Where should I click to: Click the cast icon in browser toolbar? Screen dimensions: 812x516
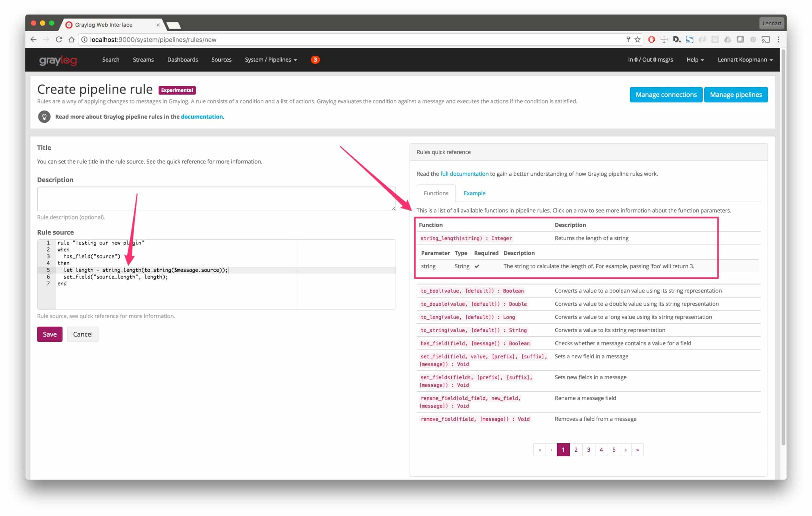765,39
